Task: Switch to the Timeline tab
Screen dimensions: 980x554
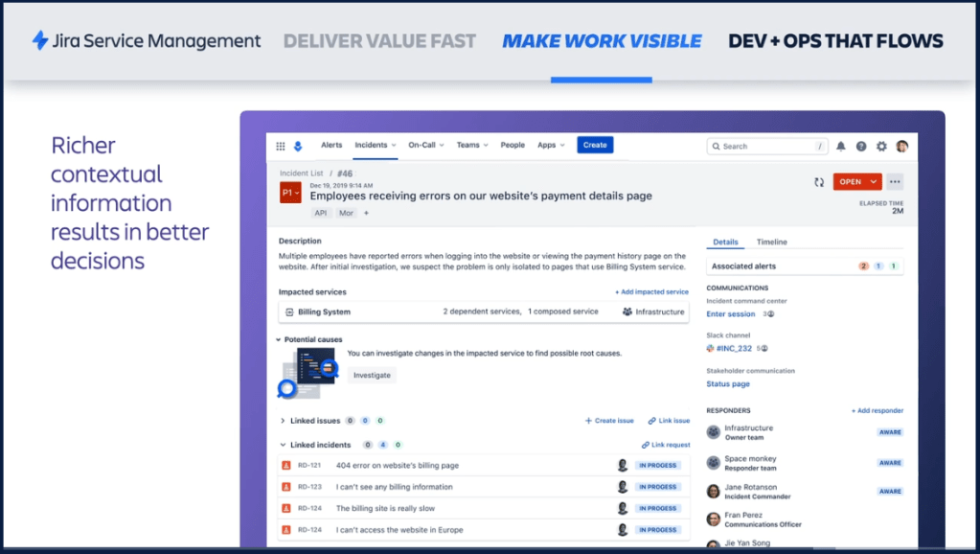Action: coord(771,242)
